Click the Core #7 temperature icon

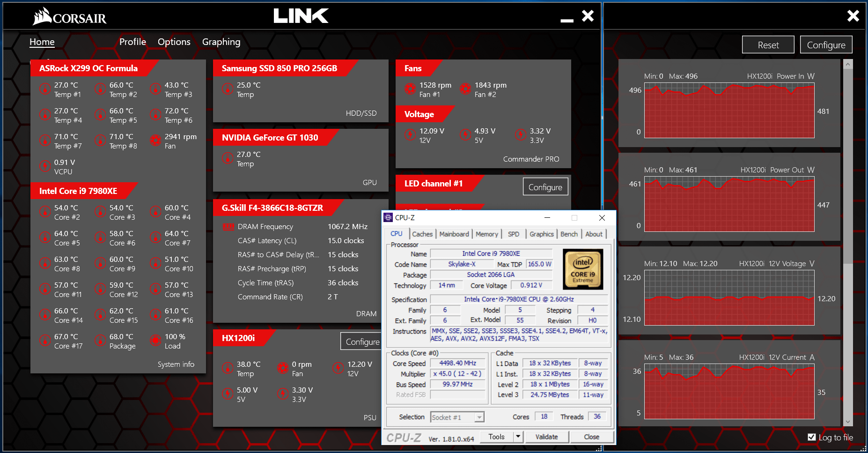tap(155, 237)
